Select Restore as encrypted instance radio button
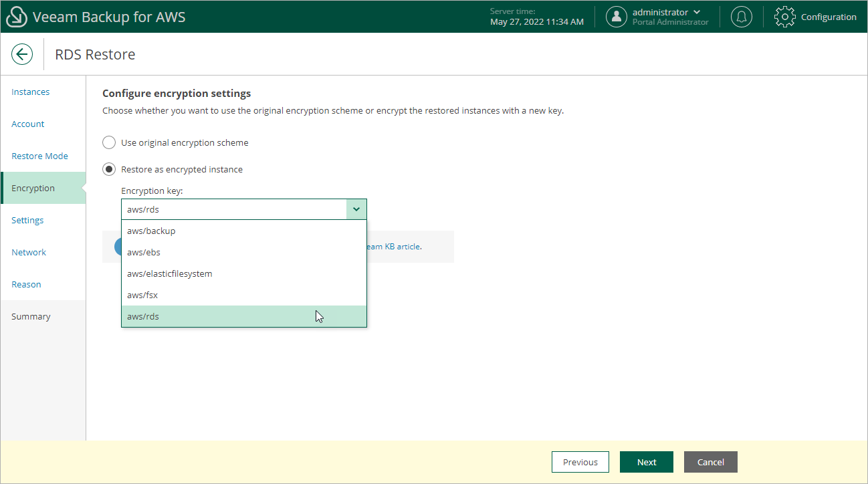Viewport: 868px width, 484px height. (109, 169)
